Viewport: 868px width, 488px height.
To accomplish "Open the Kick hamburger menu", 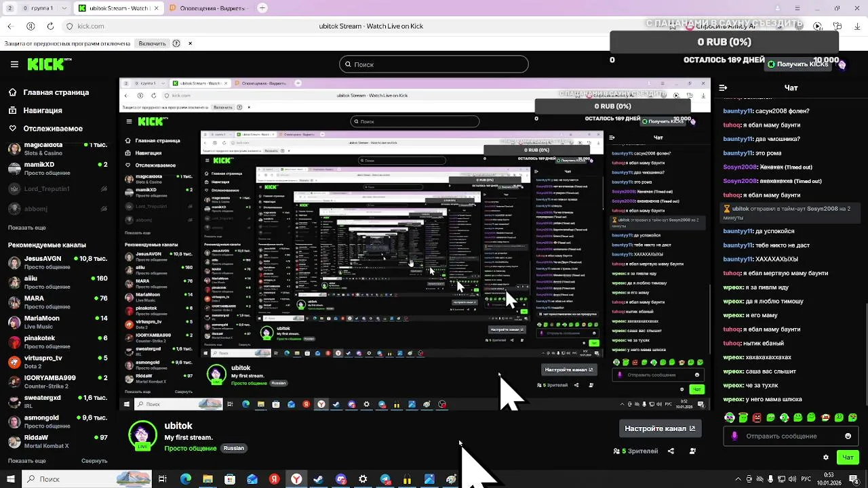I will click(x=14, y=64).
